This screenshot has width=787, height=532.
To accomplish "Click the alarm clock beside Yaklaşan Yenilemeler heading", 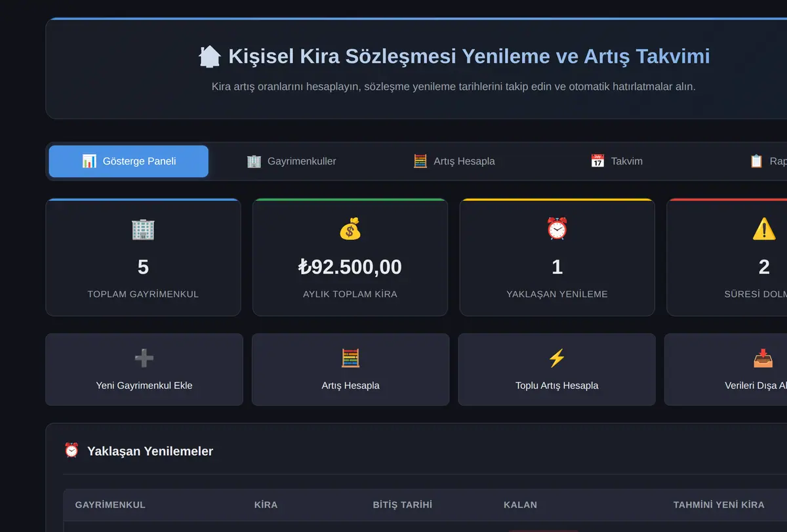I will 71,451.
